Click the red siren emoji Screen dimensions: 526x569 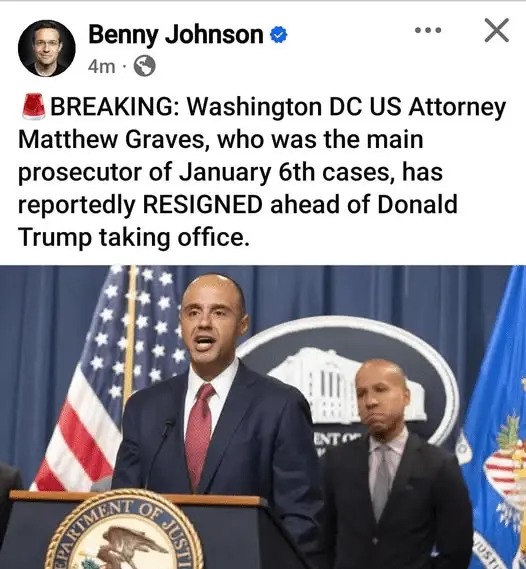point(34,107)
